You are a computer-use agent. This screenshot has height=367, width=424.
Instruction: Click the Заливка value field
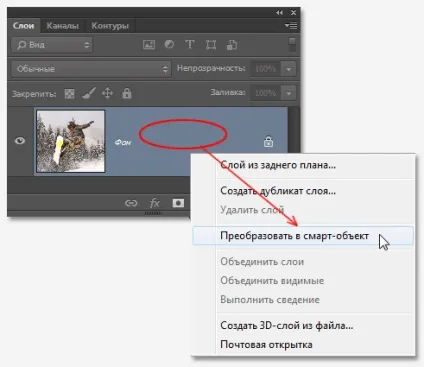tap(266, 93)
